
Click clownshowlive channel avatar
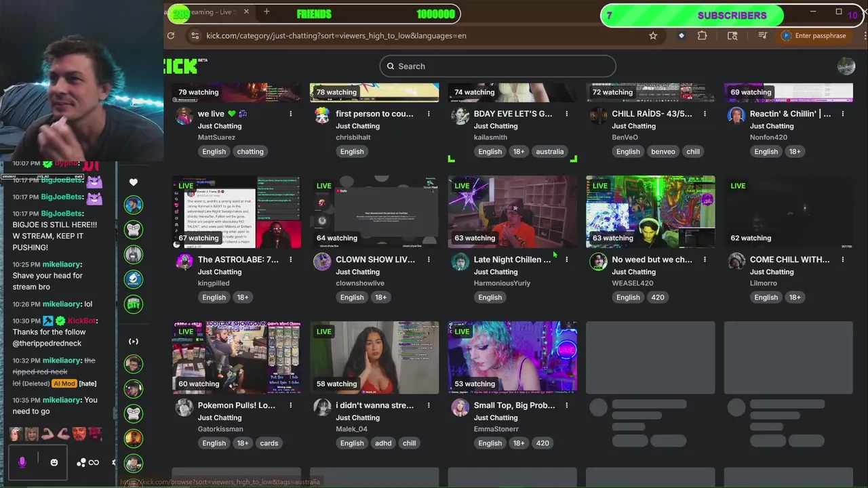[322, 262]
